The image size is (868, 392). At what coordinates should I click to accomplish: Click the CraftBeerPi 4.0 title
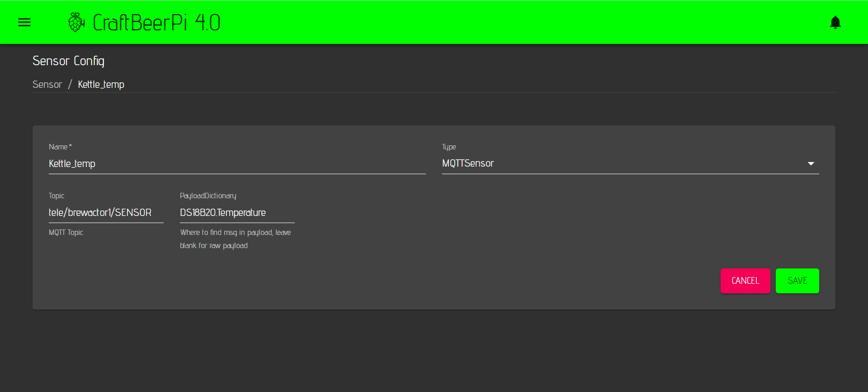(x=156, y=23)
